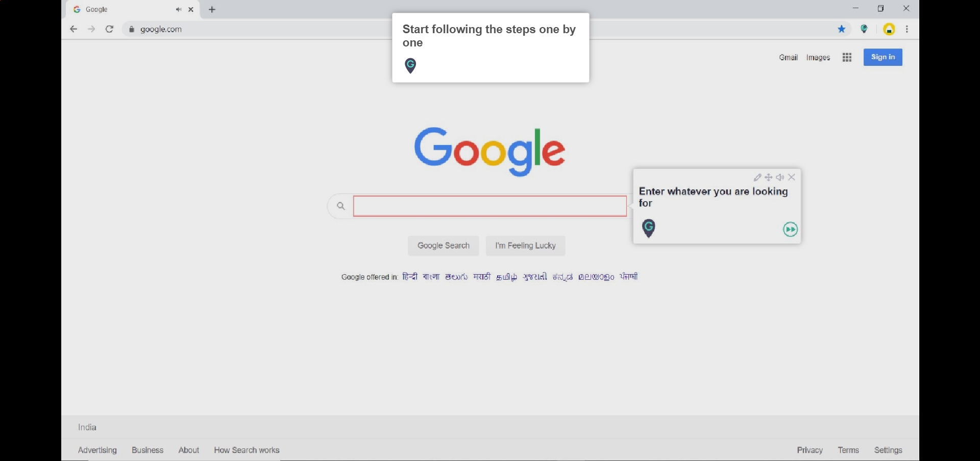980x461 pixels.
Task: Click the google.com address bar URL
Action: pos(161,30)
